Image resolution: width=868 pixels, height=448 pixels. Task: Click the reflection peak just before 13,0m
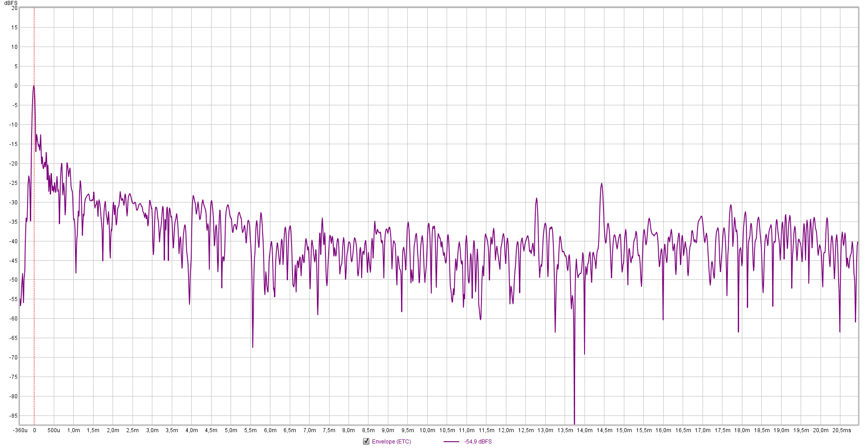click(537, 198)
